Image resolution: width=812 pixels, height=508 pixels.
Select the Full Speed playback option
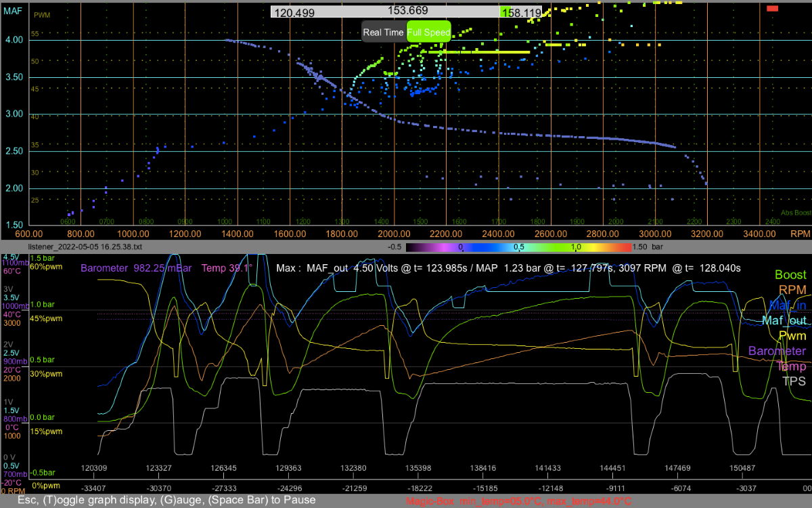tap(428, 32)
